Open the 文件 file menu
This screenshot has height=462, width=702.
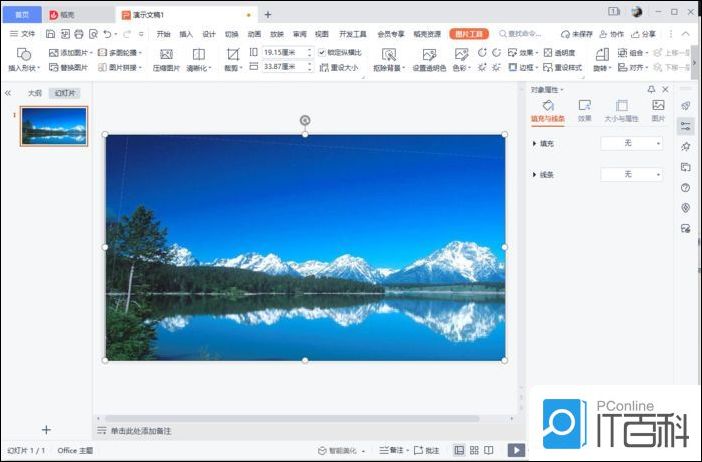tap(22, 34)
